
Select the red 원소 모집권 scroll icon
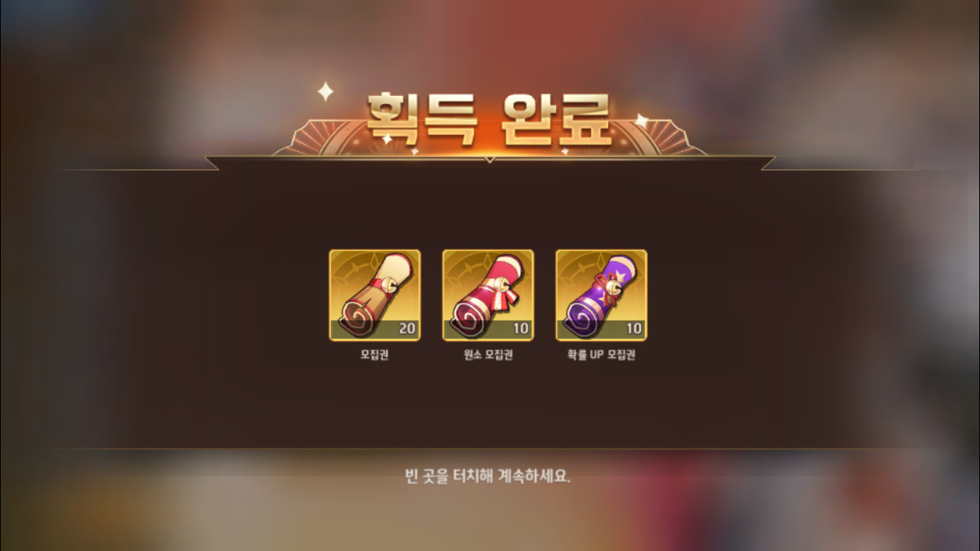click(488, 295)
